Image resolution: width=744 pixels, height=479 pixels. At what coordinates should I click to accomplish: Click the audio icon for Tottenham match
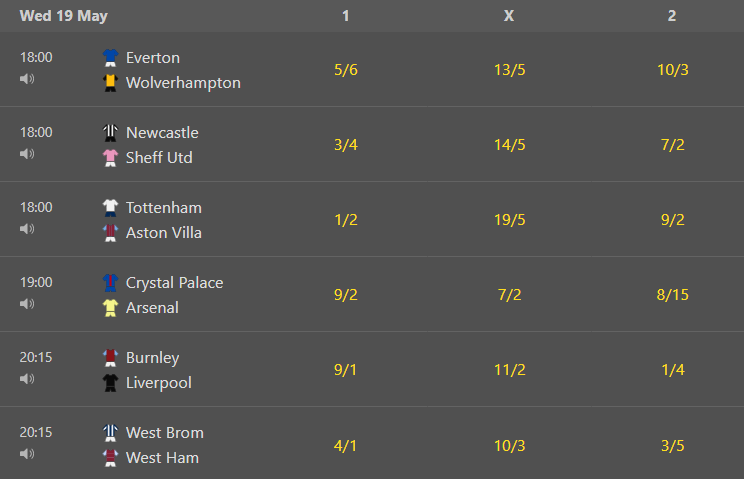pos(27,229)
